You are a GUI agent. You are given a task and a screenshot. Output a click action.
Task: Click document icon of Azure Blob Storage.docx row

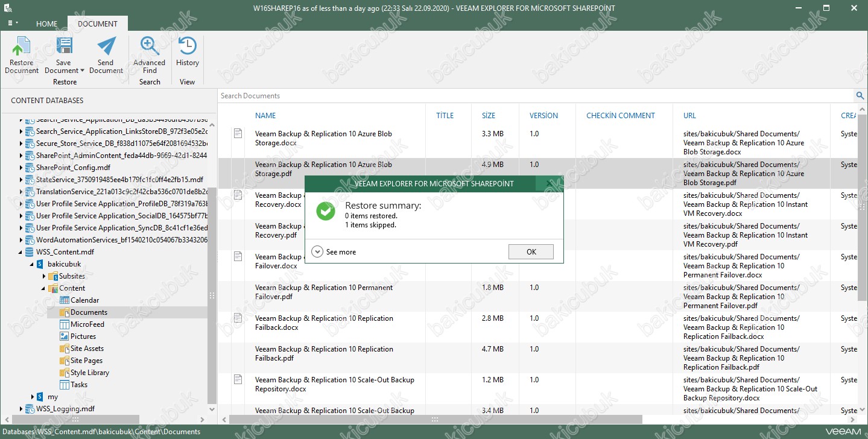238,133
